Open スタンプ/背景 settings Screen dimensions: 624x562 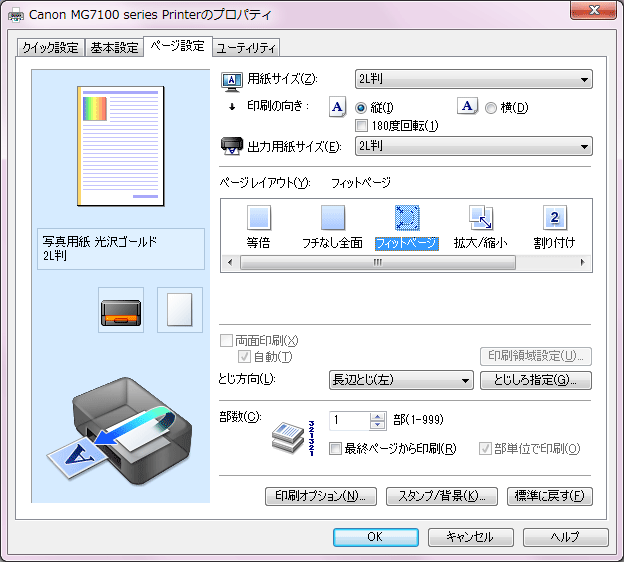442,496
